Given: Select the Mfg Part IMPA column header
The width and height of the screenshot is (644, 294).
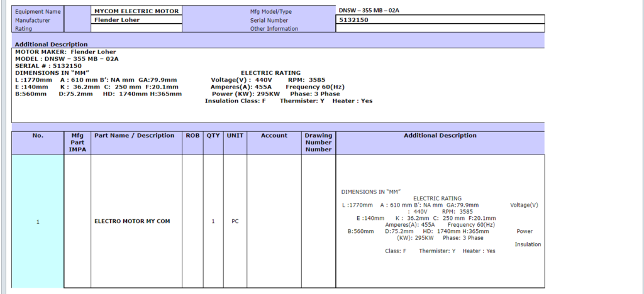Looking at the screenshot, I should coord(77,143).
